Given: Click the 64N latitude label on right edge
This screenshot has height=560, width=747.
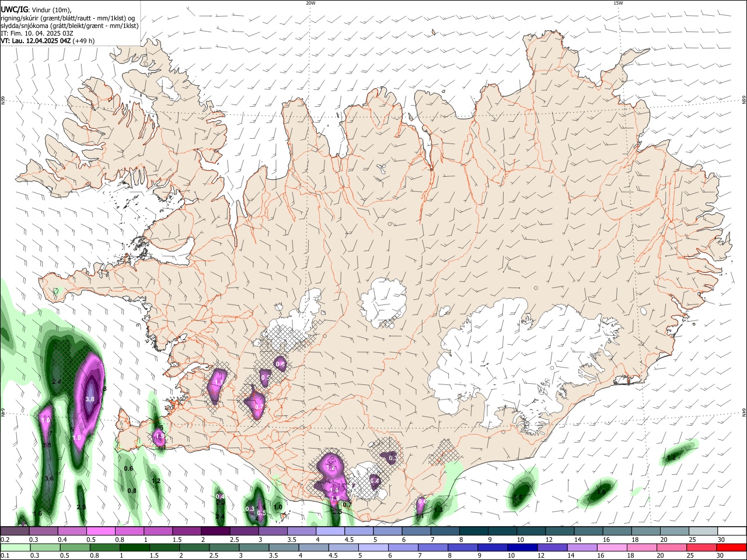Looking at the screenshot, I should pos(744,412).
